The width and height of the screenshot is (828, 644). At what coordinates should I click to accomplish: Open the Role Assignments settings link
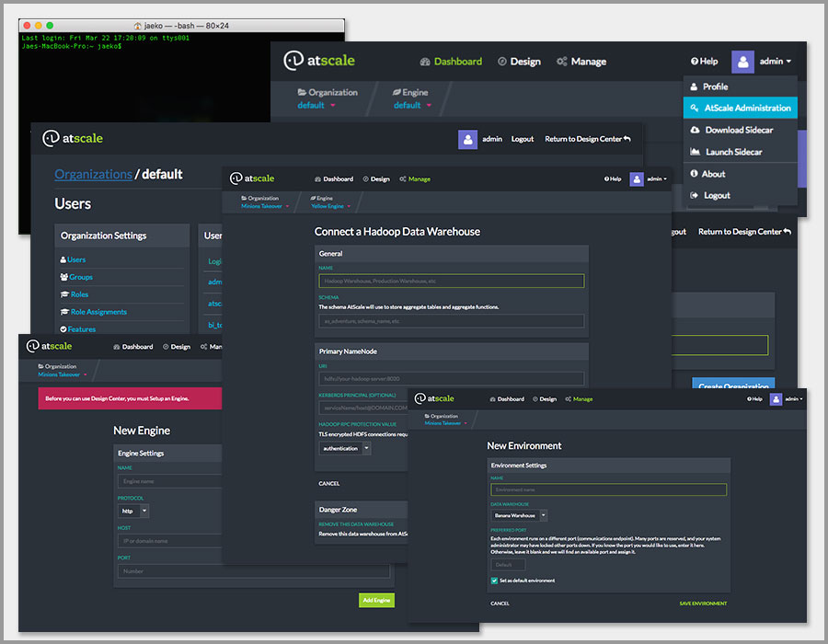click(98, 312)
